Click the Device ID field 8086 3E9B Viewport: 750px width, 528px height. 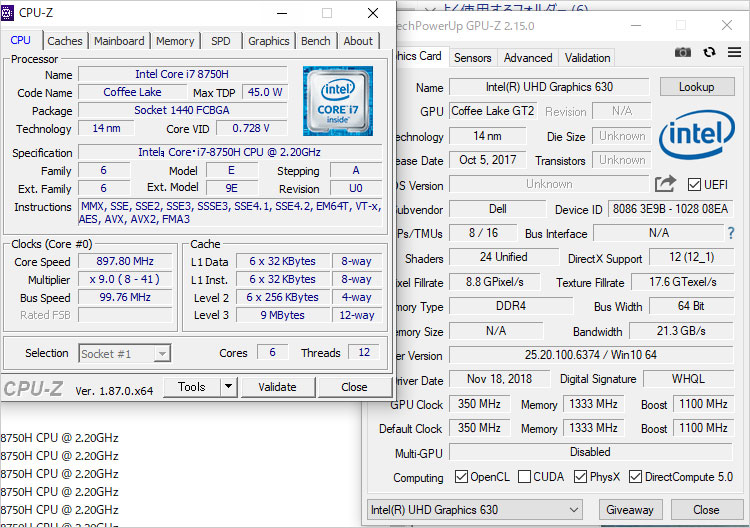pos(670,209)
